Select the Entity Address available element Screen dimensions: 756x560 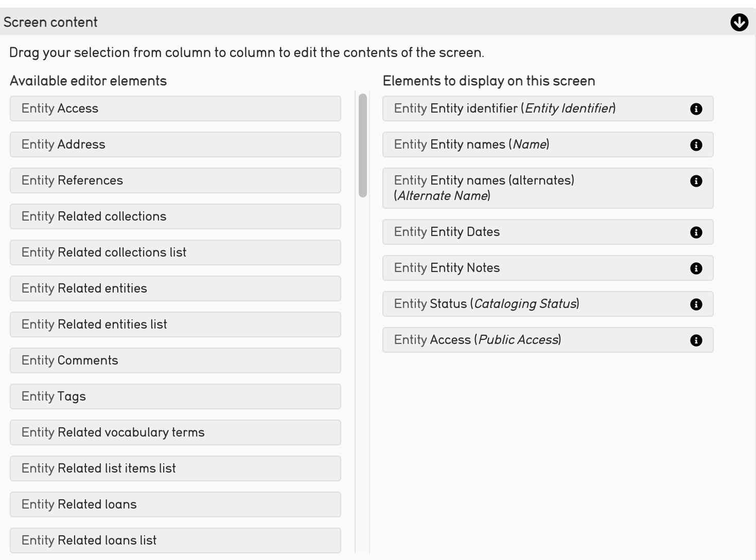pos(175,144)
